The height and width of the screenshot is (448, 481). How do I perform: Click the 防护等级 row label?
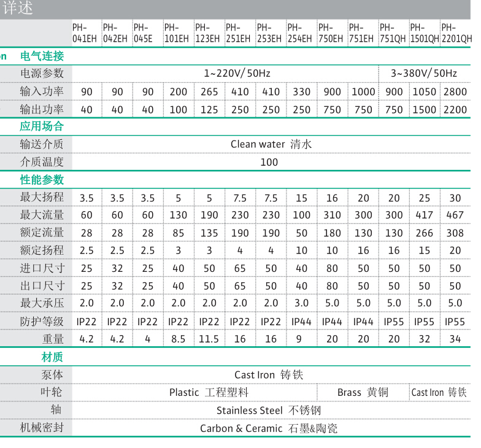(42, 322)
